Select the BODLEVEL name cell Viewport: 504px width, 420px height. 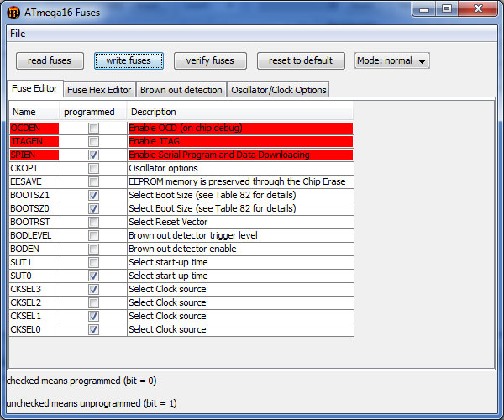(x=34, y=235)
